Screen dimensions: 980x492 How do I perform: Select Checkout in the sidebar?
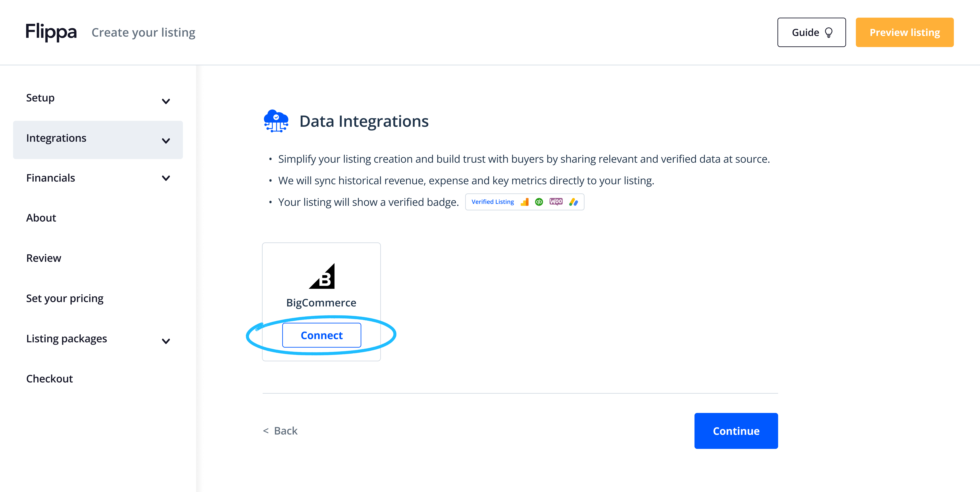click(49, 379)
